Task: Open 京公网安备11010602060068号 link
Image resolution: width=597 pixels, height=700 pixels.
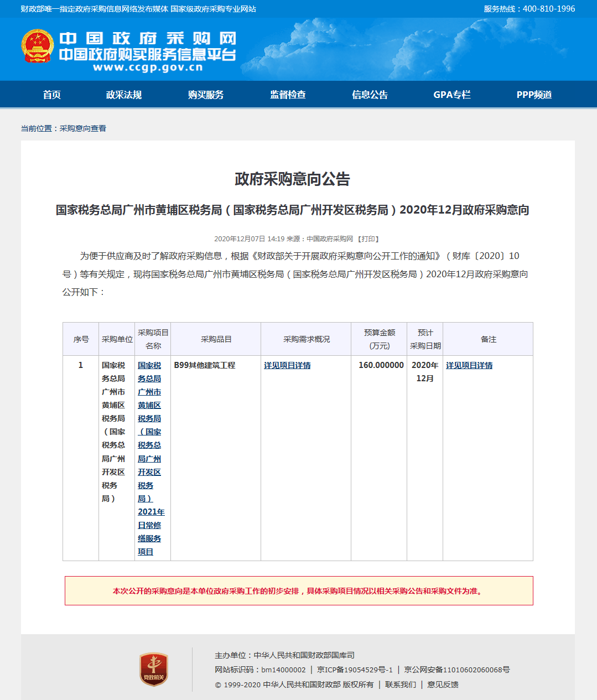Action: point(457,670)
